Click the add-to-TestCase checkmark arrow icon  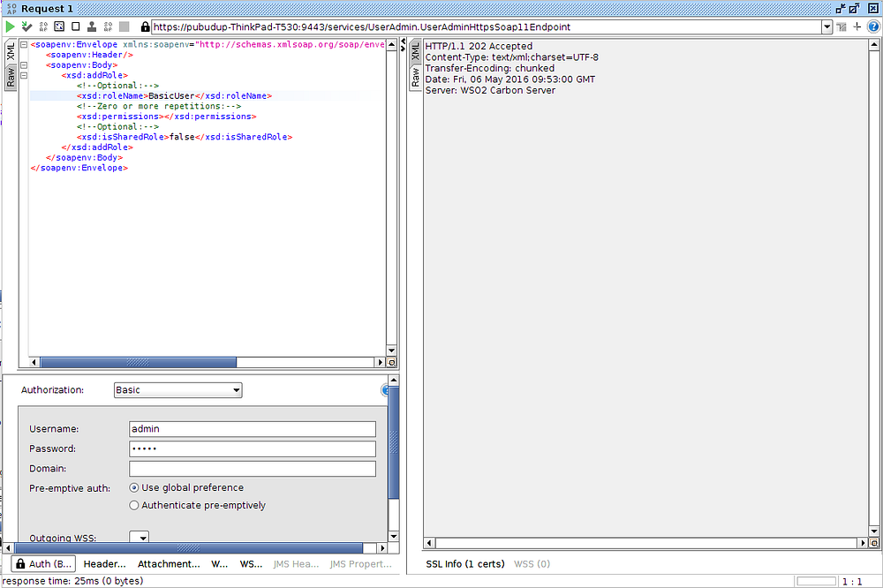[26, 26]
